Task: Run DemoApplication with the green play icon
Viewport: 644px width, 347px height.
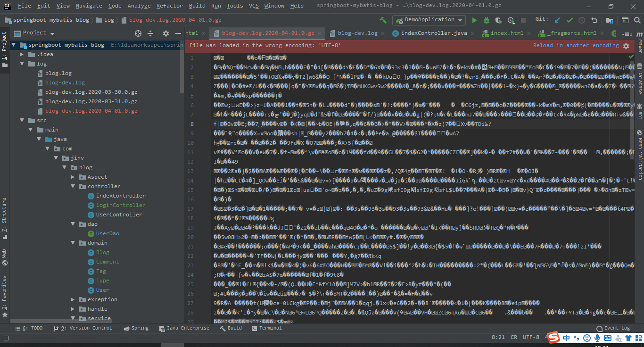Action: click(x=475, y=20)
